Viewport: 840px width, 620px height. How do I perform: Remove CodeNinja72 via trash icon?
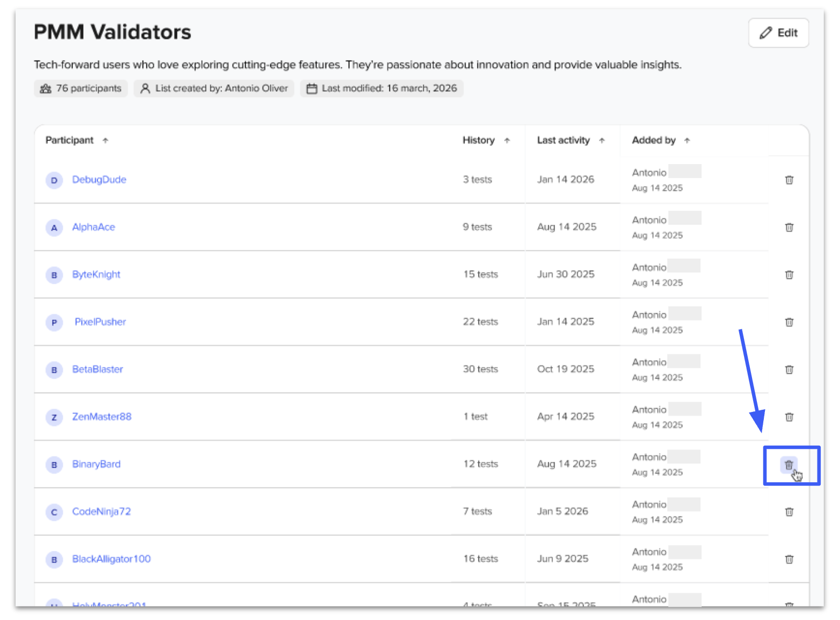pyautogui.click(x=789, y=512)
